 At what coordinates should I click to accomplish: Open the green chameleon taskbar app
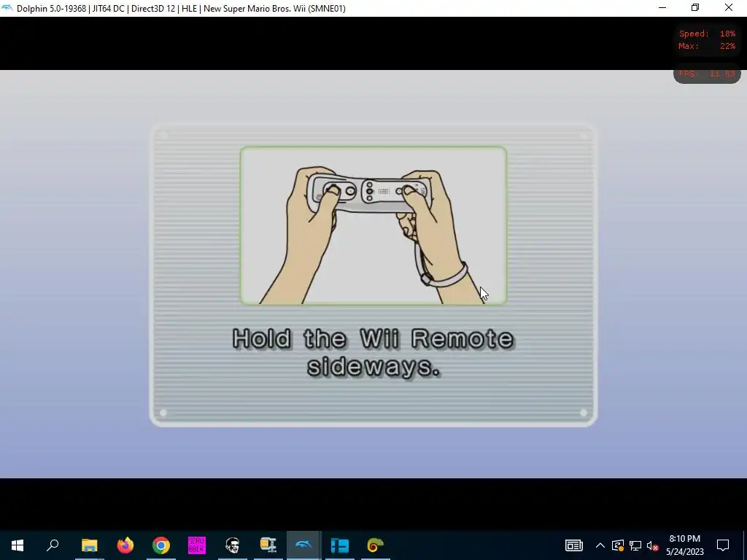[376, 545]
